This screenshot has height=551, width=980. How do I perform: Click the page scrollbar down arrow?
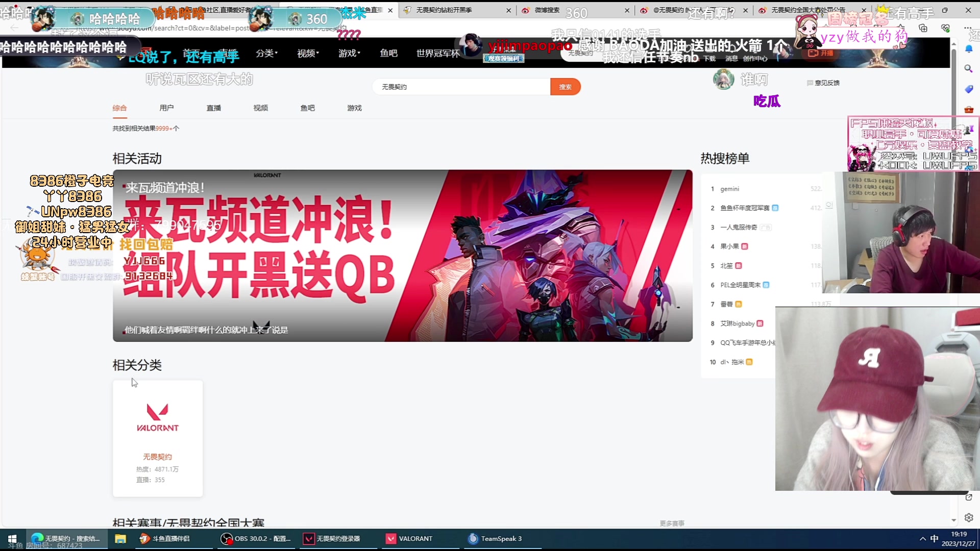pos(953,520)
